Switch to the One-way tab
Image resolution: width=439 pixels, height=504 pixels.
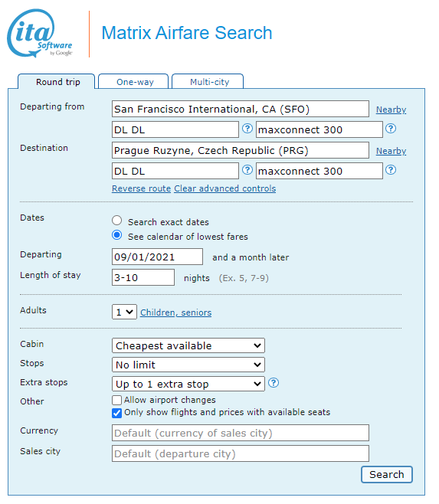tap(133, 82)
